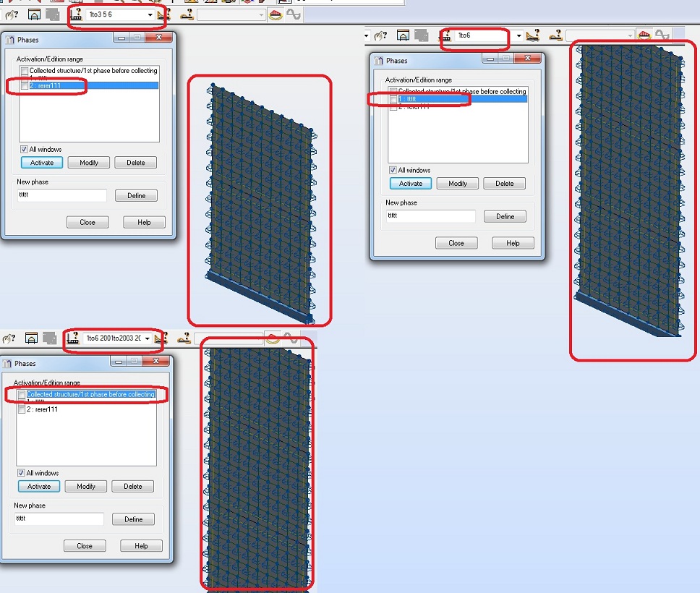Viewport: 700px width, 593px height.
Task: Click Define in dialog highlighting rerer111
Action: pos(136,195)
